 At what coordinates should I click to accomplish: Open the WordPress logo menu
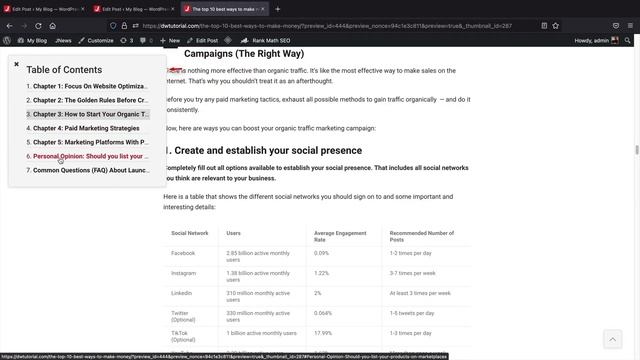coord(7,40)
